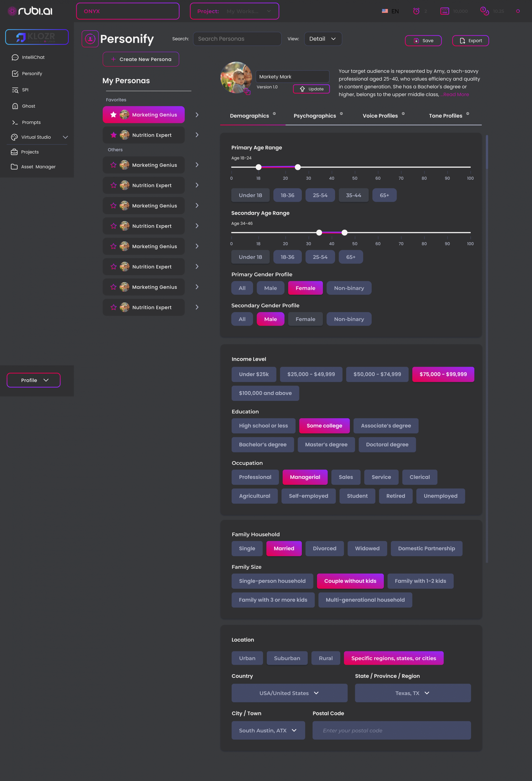Select the Divorced family household option
The width and height of the screenshot is (532, 781).
click(324, 549)
